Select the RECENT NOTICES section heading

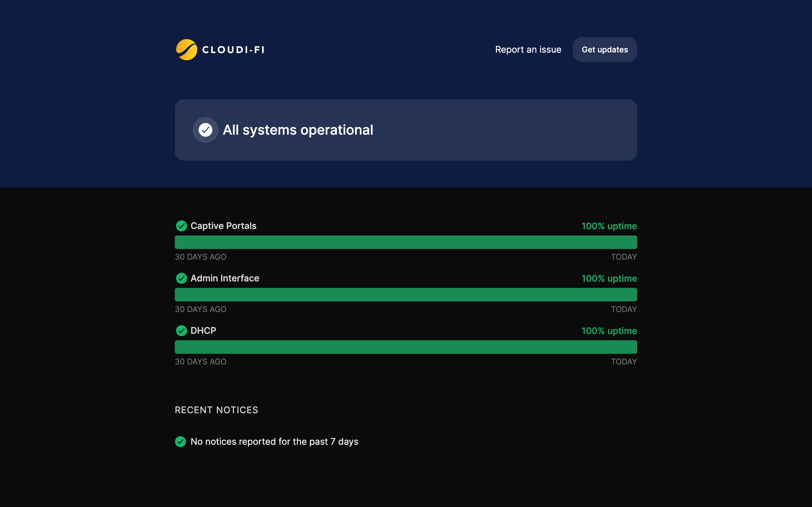point(217,410)
